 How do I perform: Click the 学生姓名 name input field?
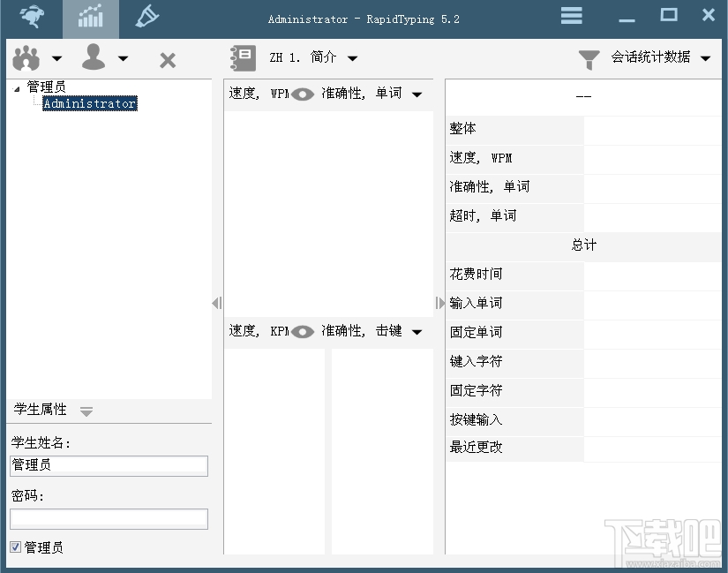pos(109,466)
